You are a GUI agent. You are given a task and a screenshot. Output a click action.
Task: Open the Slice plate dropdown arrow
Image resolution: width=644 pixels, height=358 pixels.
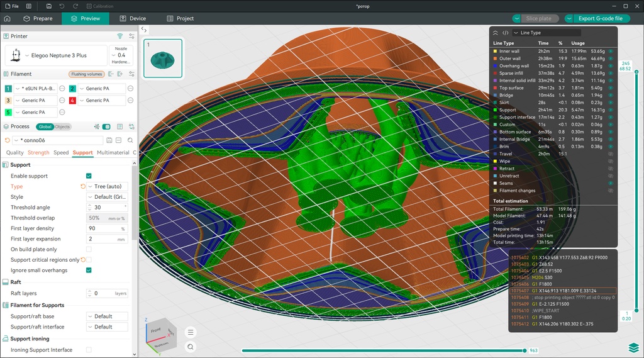click(x=516, y=18)
